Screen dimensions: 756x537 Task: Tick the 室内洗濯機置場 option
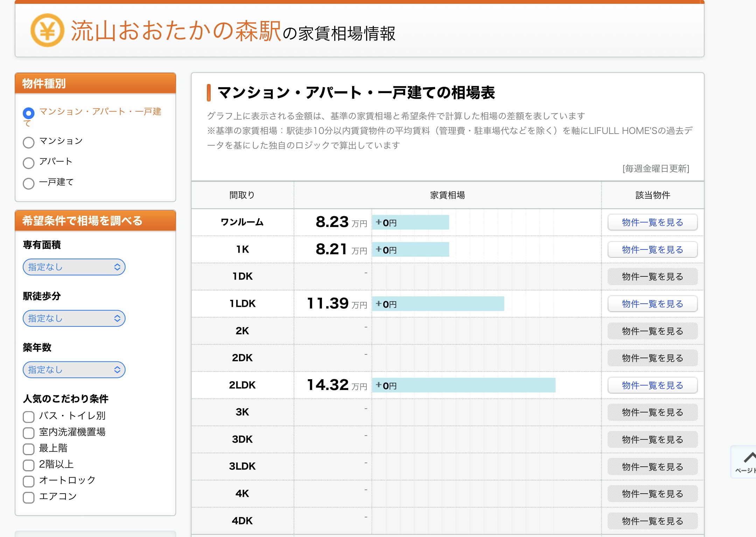click(29, 433)
